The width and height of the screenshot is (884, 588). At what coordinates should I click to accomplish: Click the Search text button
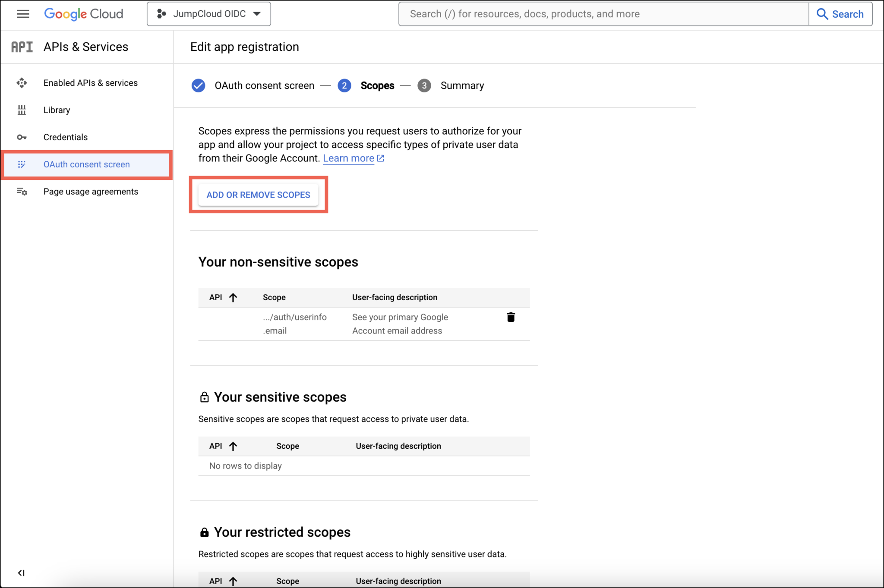point(848,14)
